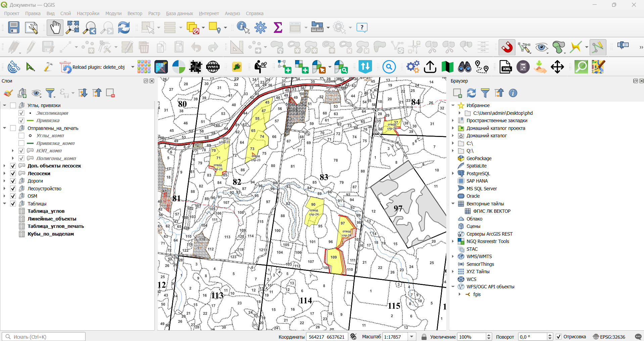The width and height of the screenshot is (644, 341).
Task: Refresh the map canvas
Action: pos(124,28)
